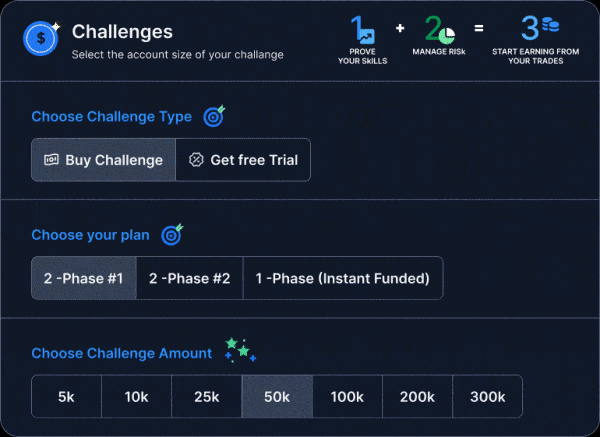Choose the 100k account size
The height and width of the screenshot is (437, 600).
point(347,396)
